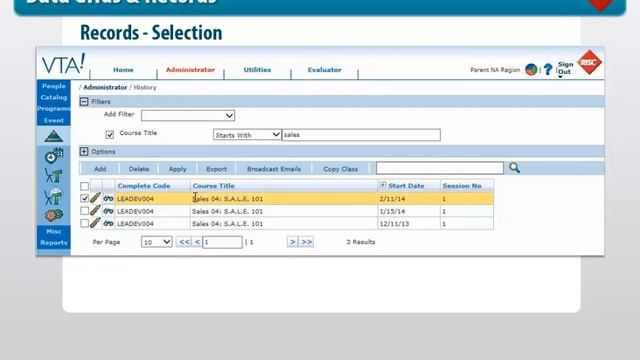Open the Add Filter dropdown

click(x=188, y=116)
